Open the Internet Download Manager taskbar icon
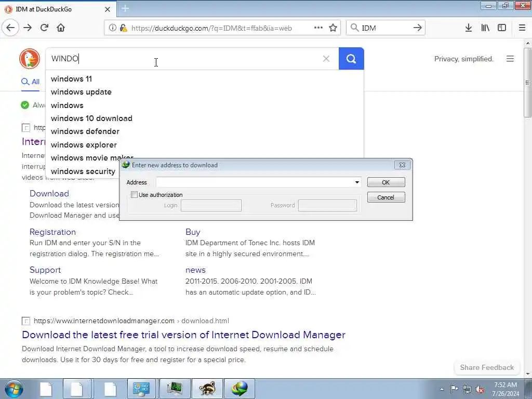Screen dimensions: 532x399 pos(240,389)
